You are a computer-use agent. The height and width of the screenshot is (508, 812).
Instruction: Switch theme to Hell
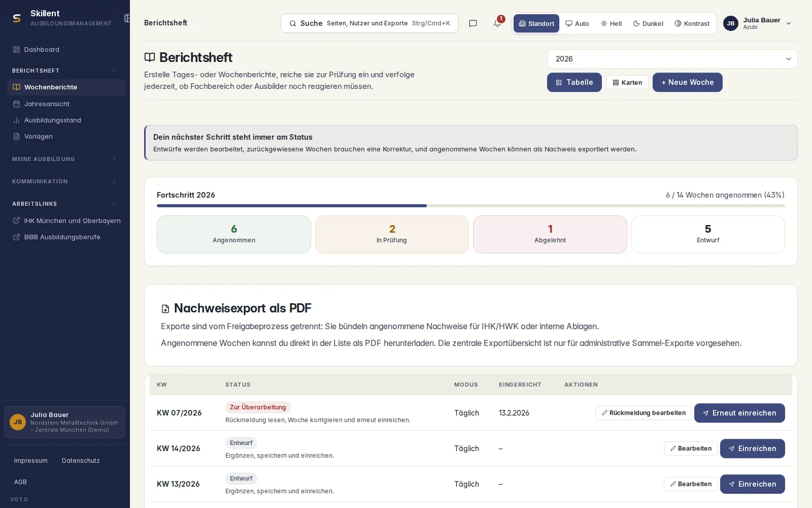[612, 23]
